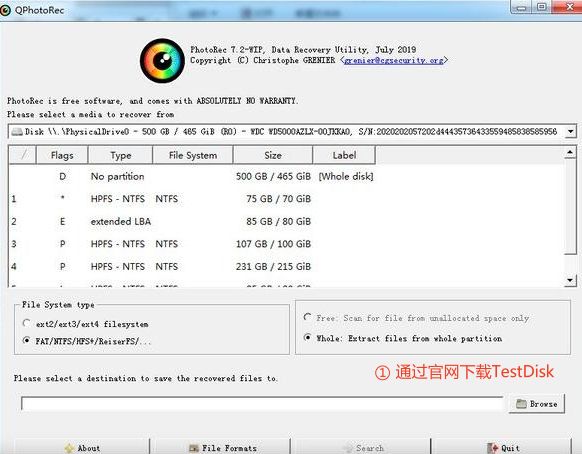Click the About button
The image size is (582, 454).
click(82, 447)
